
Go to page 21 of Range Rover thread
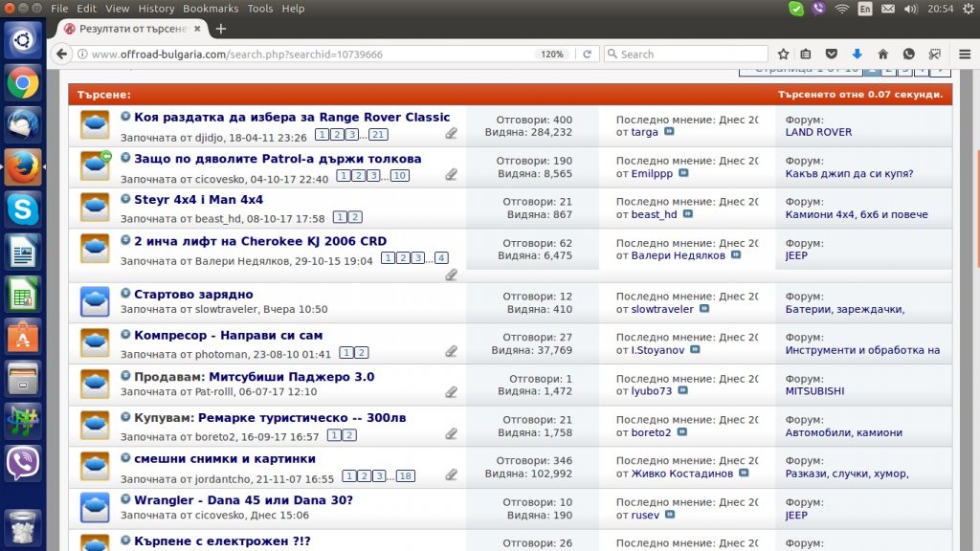coord(378,134)
